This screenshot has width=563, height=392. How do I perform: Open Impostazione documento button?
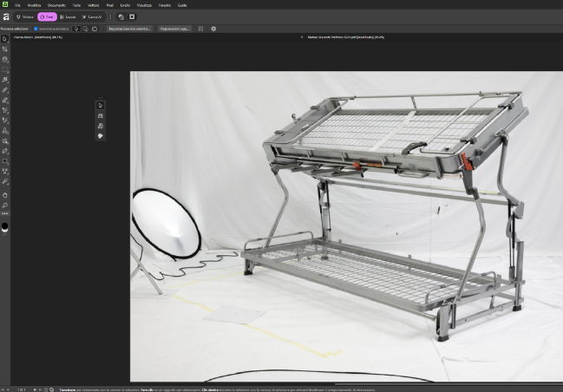coord(129,29)
